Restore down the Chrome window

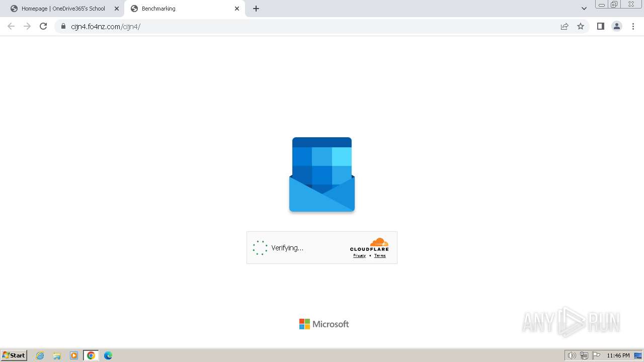(x=614, y=4)
